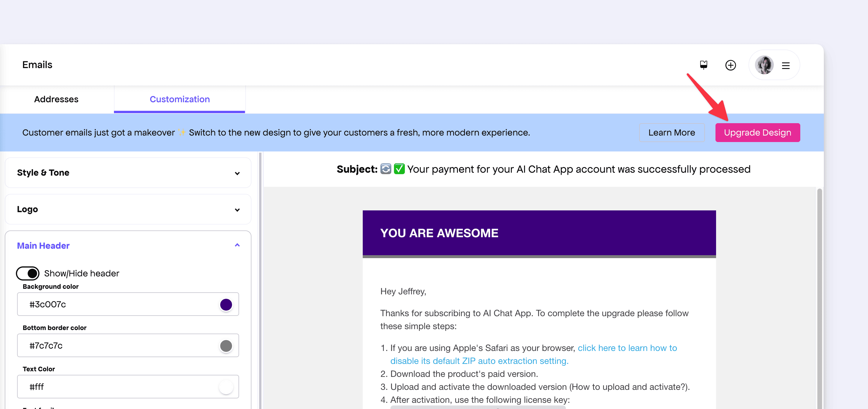
Task: Click the circled plus add icon
Action: tap(730, 65)
